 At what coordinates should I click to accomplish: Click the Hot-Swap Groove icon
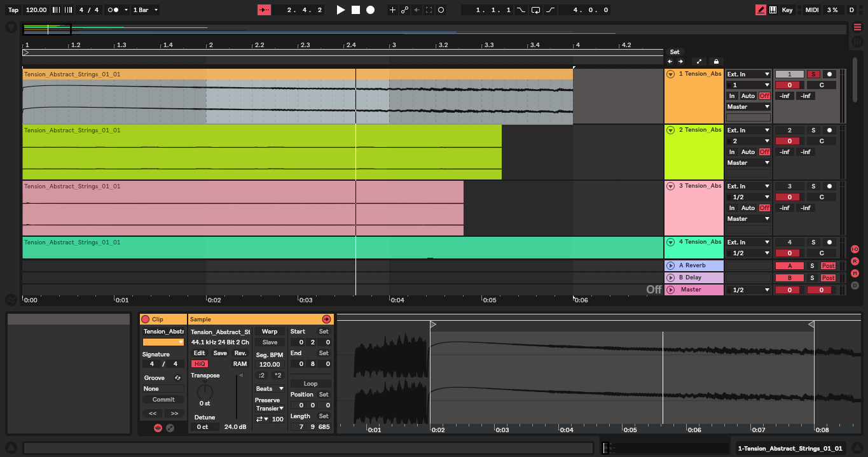pos(177,378)
